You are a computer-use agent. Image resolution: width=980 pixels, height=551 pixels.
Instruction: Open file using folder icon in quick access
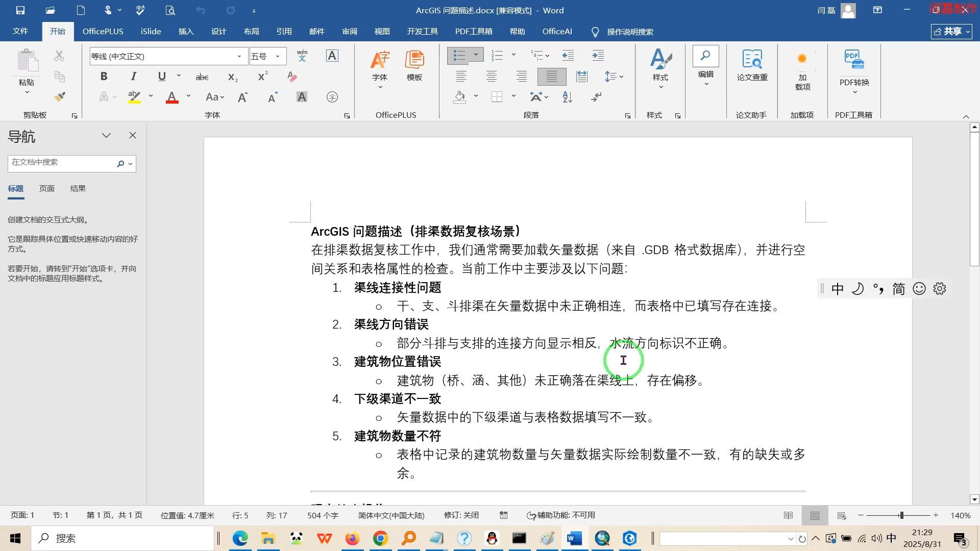50,10
